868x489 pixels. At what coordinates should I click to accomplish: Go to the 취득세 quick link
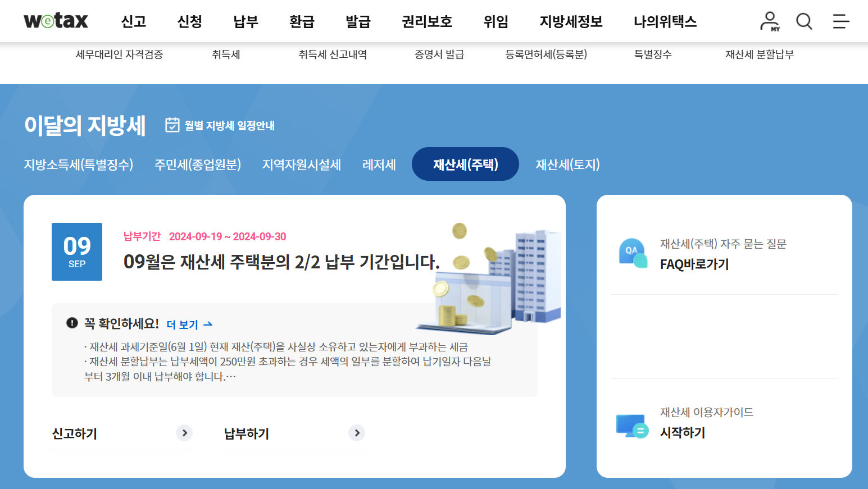(x=226, y=54)
